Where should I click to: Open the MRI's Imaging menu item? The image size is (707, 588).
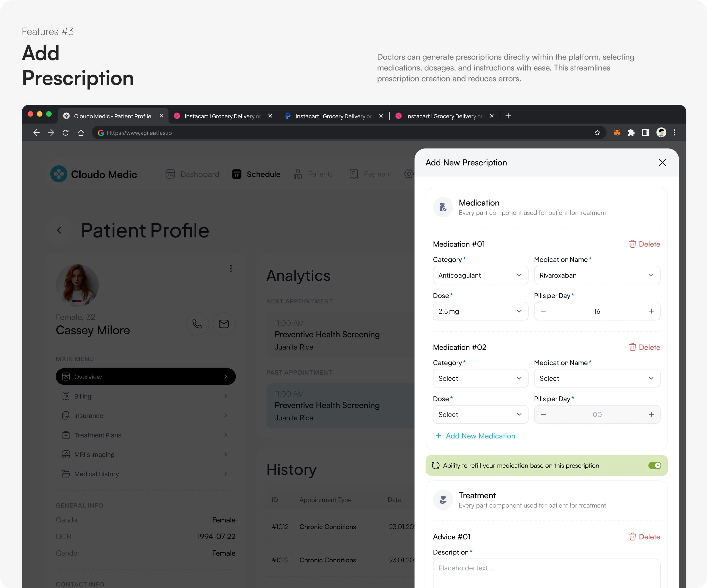[145, 454]
